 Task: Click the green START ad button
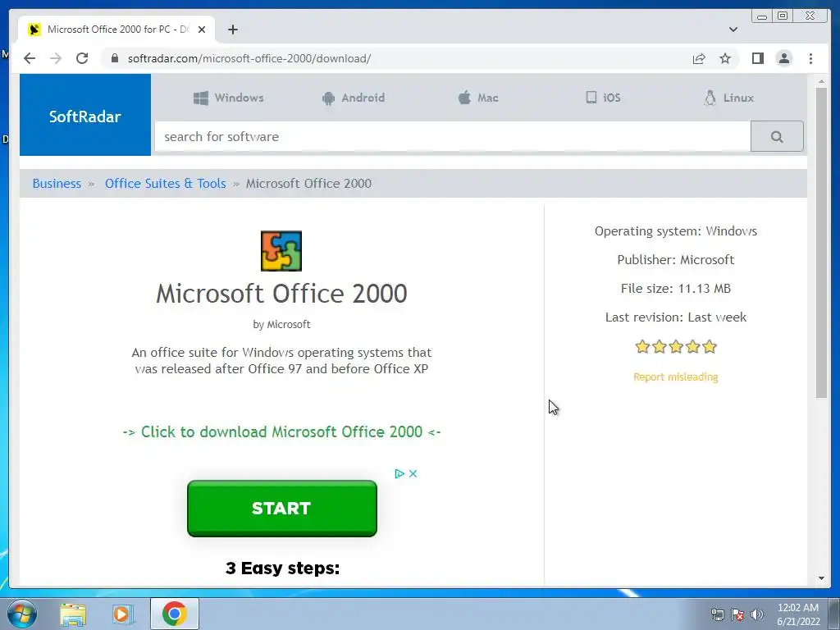pyautogui.click(x=282, y=509)
